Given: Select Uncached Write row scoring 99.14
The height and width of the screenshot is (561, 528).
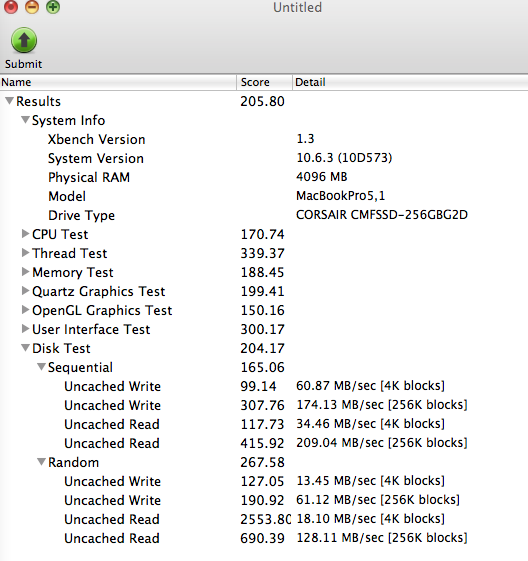Looking at the screenshot, I should tap(264, 386).
